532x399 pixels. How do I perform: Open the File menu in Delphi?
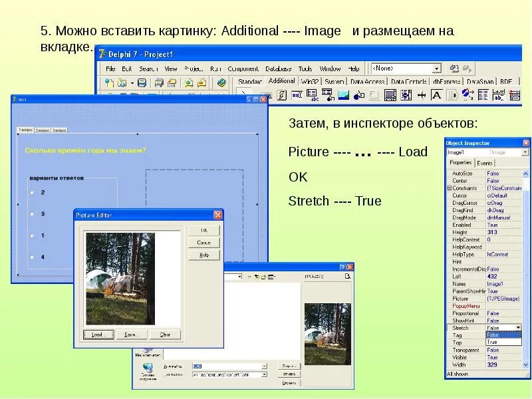[x=110, y=69]
